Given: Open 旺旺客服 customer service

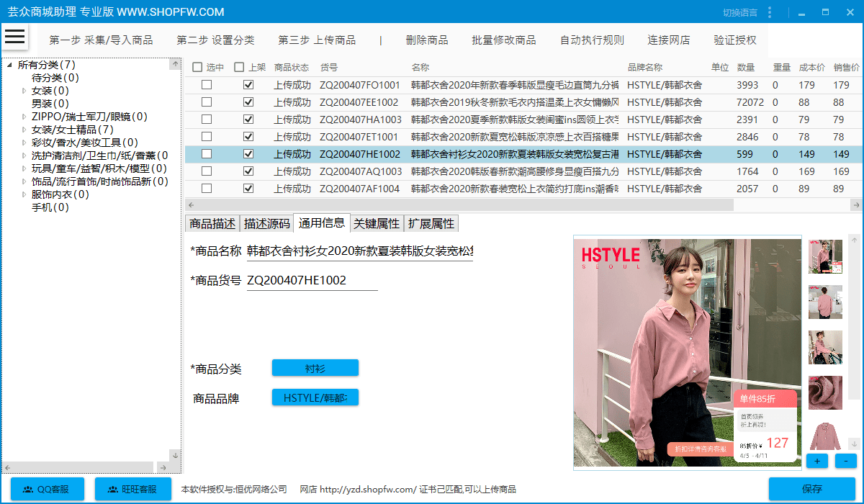Looking at the screenshot, I should 133,489.
